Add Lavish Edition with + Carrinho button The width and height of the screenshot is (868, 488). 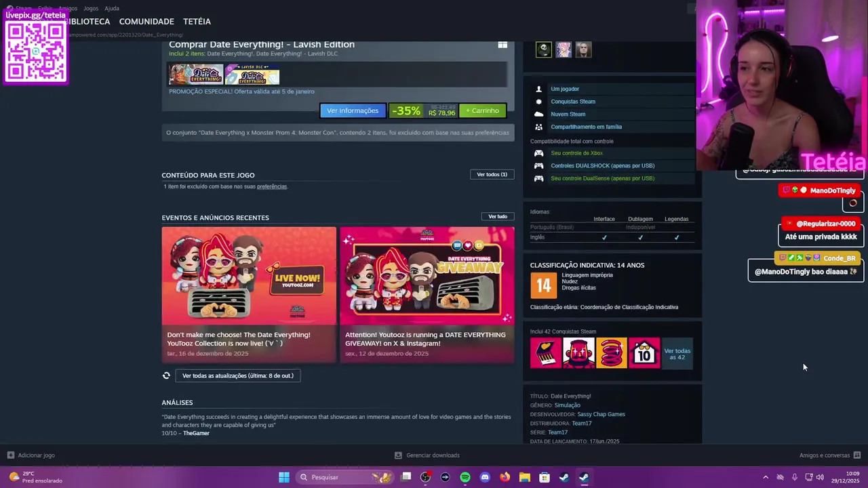coord(482,110)
